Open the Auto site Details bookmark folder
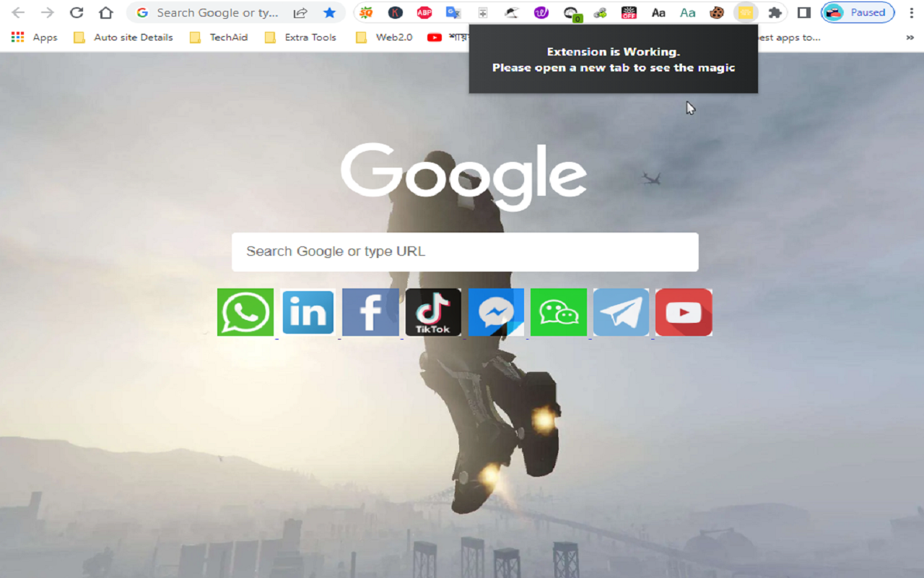 [x=123, y=38]
